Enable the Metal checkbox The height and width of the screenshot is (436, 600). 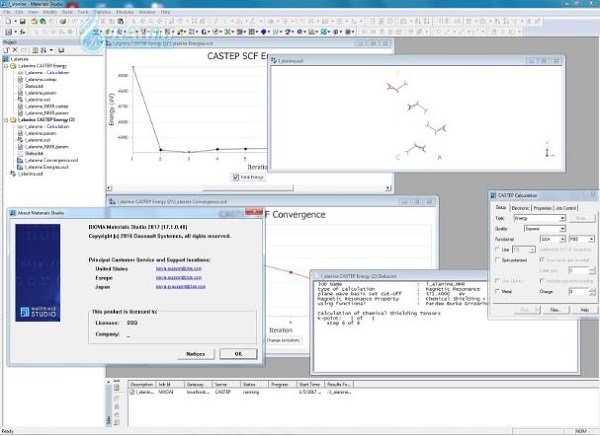click(497, 291)
